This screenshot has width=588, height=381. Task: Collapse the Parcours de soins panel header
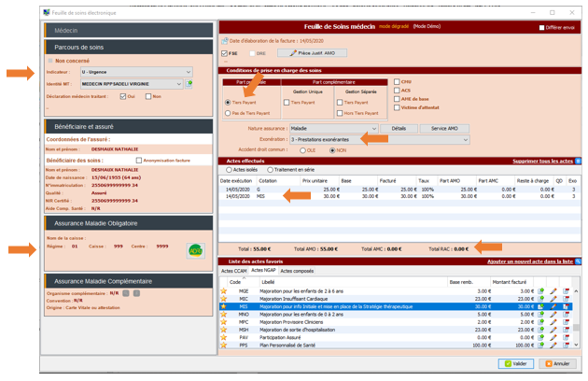click(x=129, y=47)
